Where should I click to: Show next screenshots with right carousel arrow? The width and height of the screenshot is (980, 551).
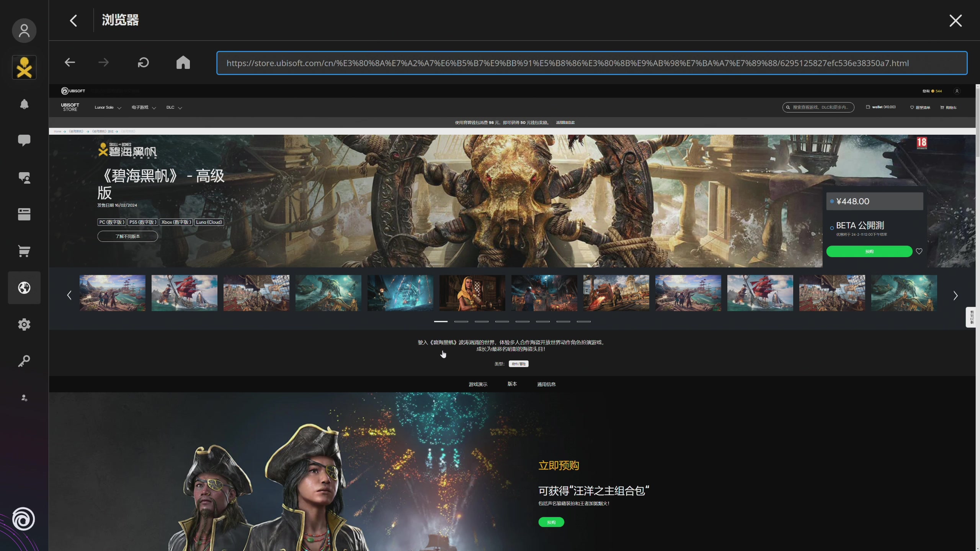[955, 295]
